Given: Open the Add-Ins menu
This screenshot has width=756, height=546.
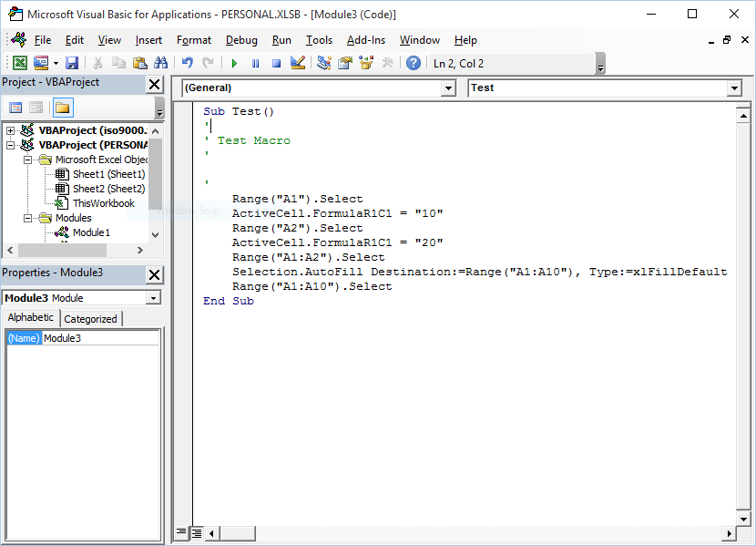Looking at the screenshot, I should (x=366, y=40).
